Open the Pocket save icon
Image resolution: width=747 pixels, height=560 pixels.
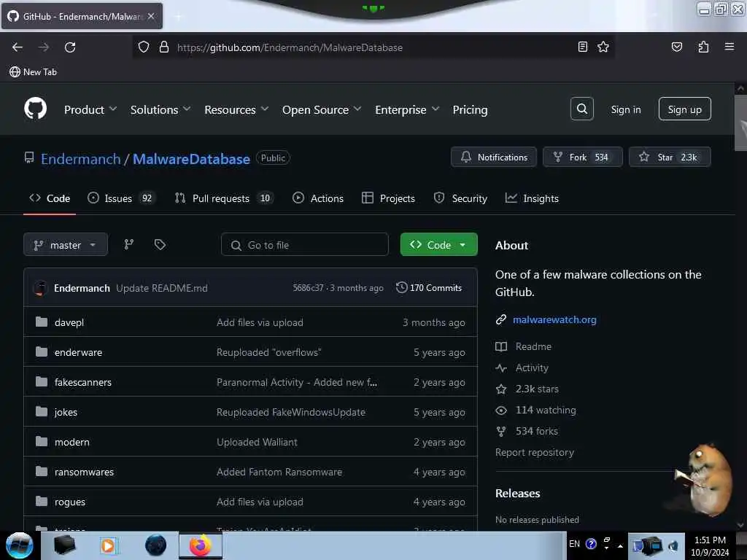coord(676,47)
